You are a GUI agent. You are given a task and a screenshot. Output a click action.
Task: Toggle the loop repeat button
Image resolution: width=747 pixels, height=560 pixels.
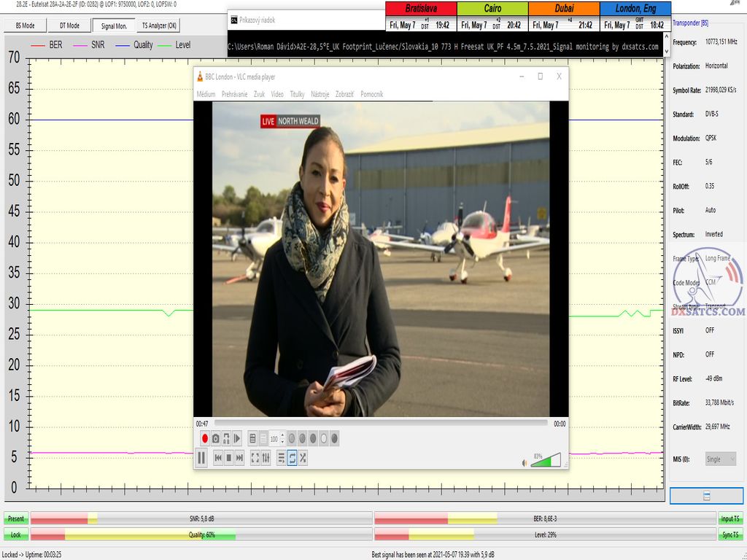[x=292, y=458]
